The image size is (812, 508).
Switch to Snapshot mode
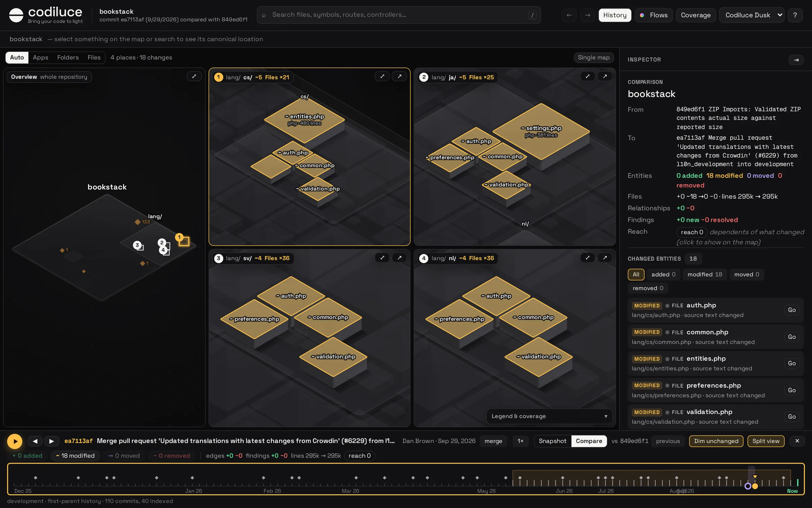tap(552, 441)
